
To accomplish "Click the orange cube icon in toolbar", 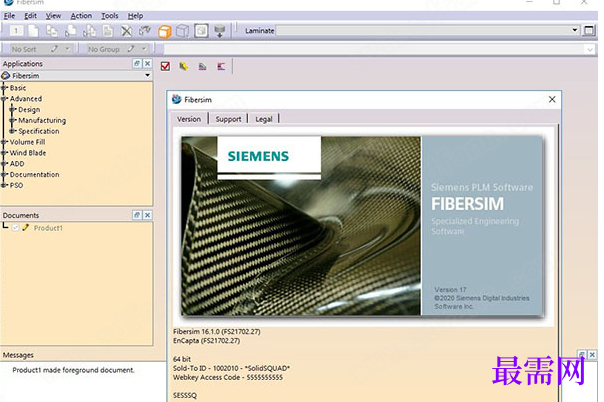I will [164, 31].
